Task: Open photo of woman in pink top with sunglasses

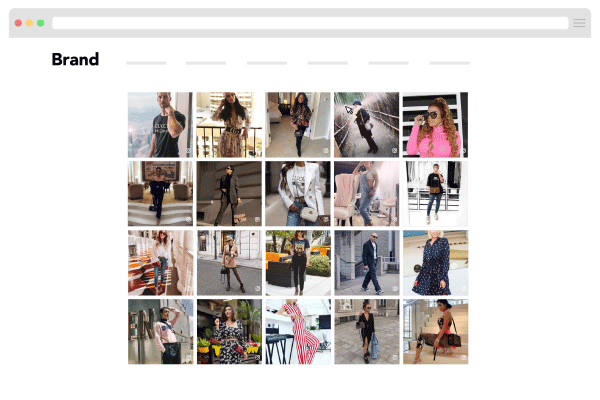Action: point(435,125)
